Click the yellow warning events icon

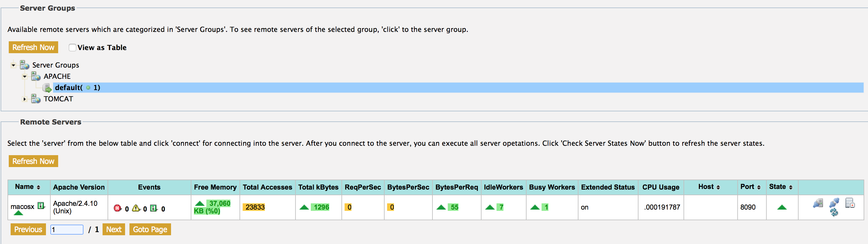point(136,208)
